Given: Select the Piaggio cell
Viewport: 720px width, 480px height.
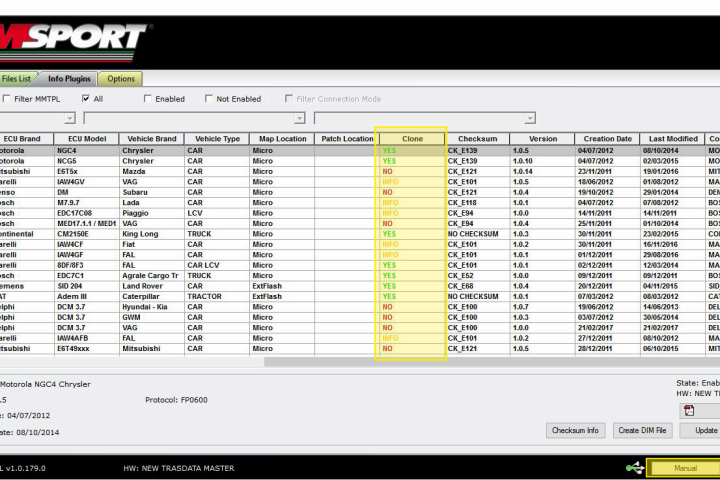Looking at the screenshot, I should point(152,213).
